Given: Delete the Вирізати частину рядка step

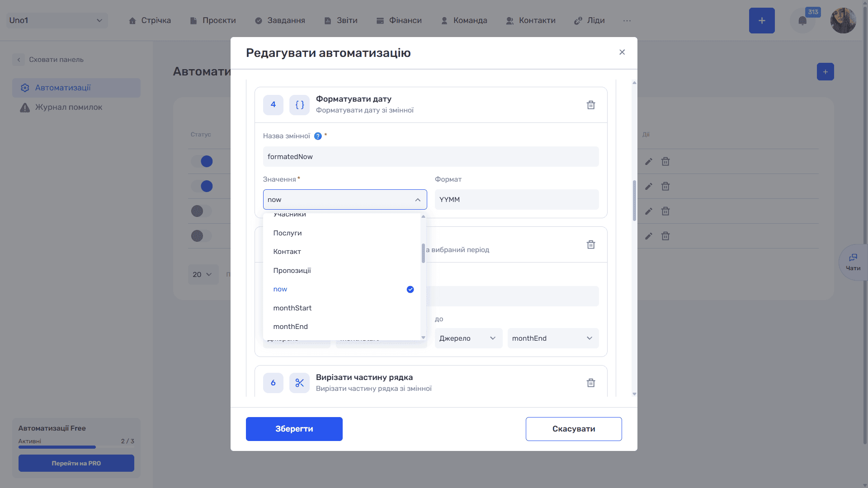Looking at the screenshot, I should pos(590,383).
